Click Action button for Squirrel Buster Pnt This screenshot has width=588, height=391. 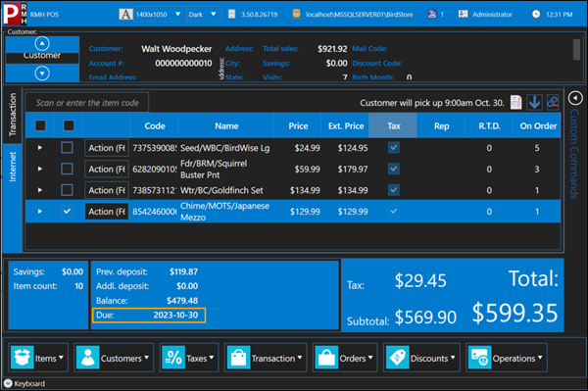point(107,169)
